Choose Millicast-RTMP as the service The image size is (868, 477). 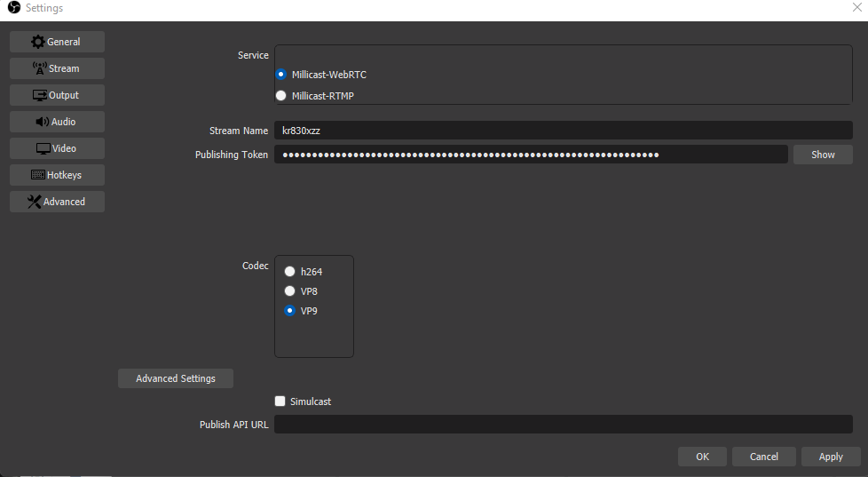281,96
